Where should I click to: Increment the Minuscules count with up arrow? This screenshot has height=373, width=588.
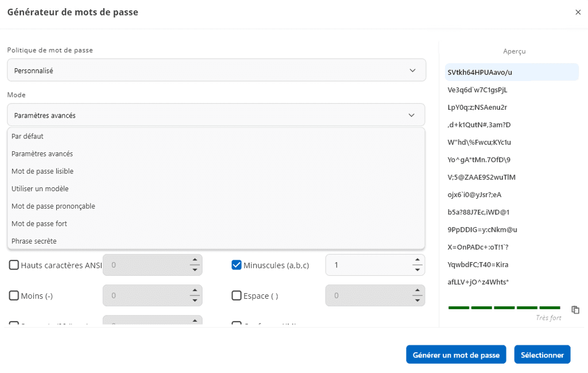[417, 261]
